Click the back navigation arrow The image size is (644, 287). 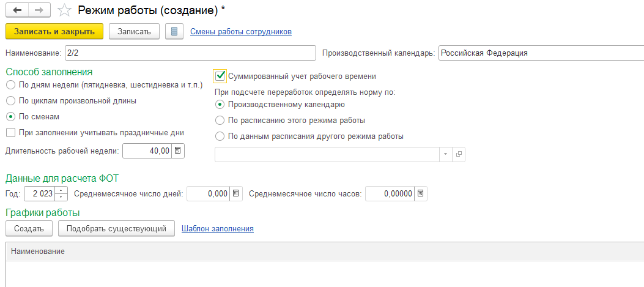17,10
